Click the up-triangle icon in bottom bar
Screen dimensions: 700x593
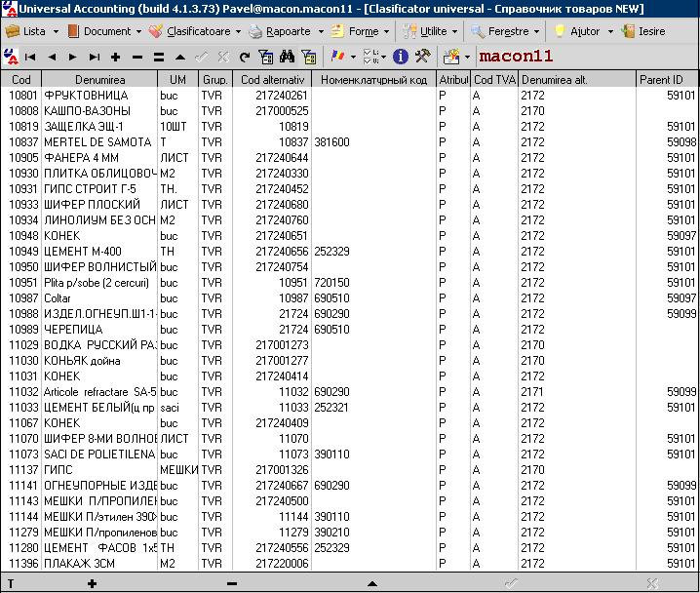tap(372, 583)
